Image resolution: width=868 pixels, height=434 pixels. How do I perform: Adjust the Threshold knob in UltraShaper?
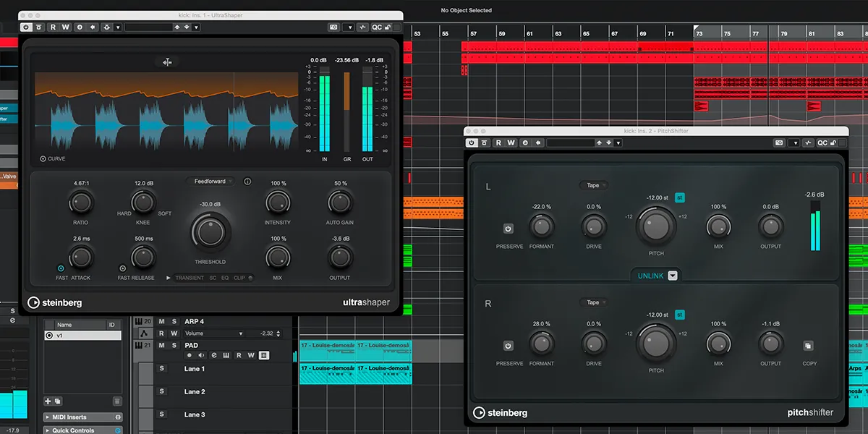coord(210,233)
